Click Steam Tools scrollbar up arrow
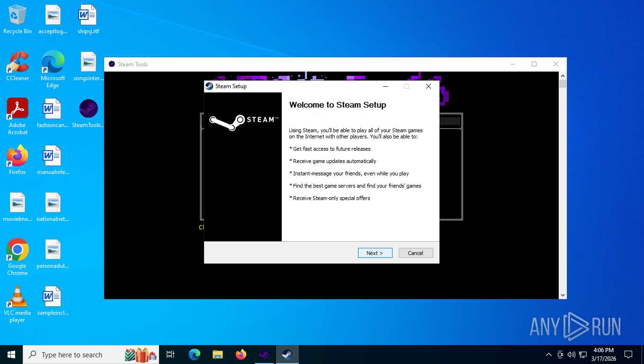Screen dimensions: 644x364 point(563,76)
